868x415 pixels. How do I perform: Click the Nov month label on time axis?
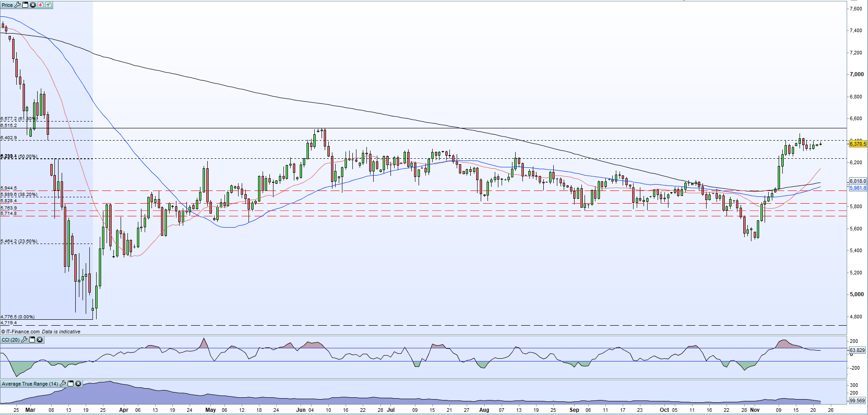pyautogui.click(x=755, y=410)
